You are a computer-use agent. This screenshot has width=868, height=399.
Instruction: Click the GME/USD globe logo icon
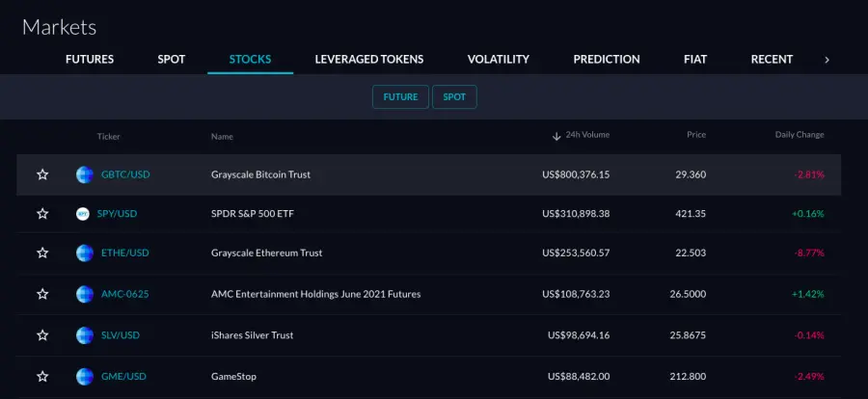(85, 377)
